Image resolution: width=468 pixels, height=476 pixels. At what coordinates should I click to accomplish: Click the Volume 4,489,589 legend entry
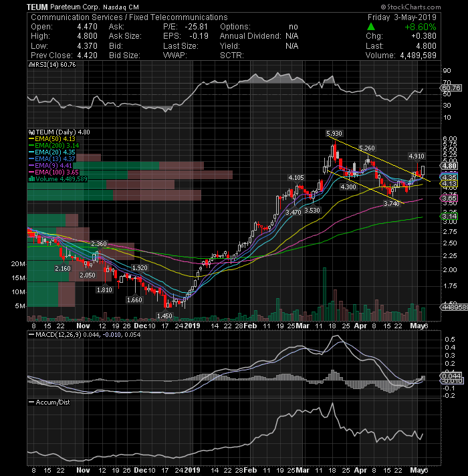62,178
